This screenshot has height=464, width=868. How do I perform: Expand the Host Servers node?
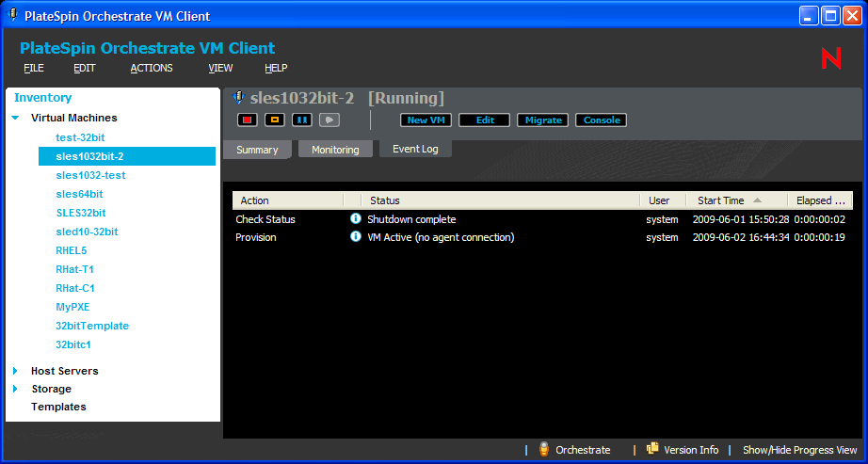15,371
